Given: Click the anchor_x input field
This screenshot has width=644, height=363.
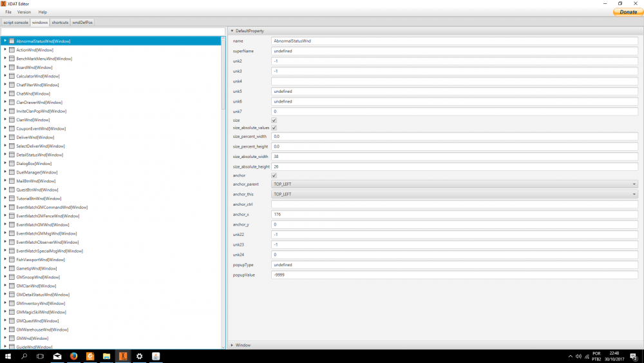Looking at the screenshot, I should 454,214.
